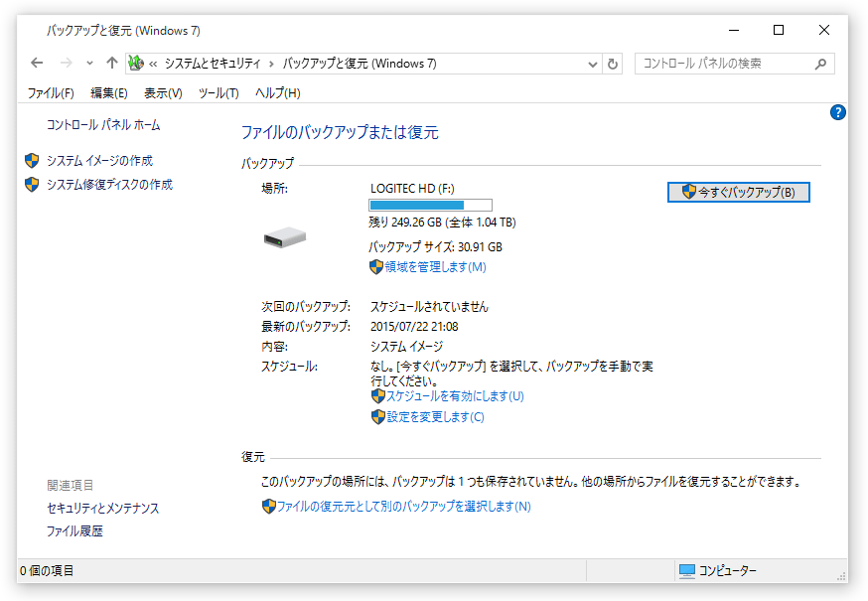Click the LOGITEC HD disk usage bar
Screen dimensions: 868x601
click(x=430, y=206)
